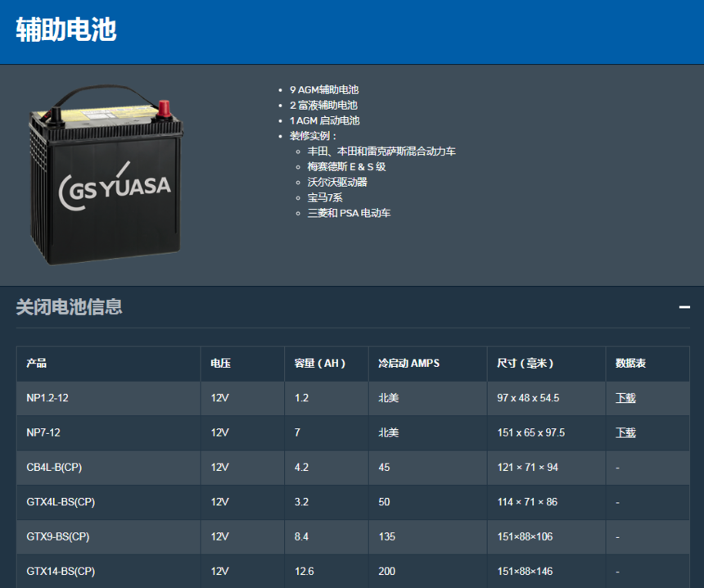Select the 数据表 column header

click(x=648, y=364)
